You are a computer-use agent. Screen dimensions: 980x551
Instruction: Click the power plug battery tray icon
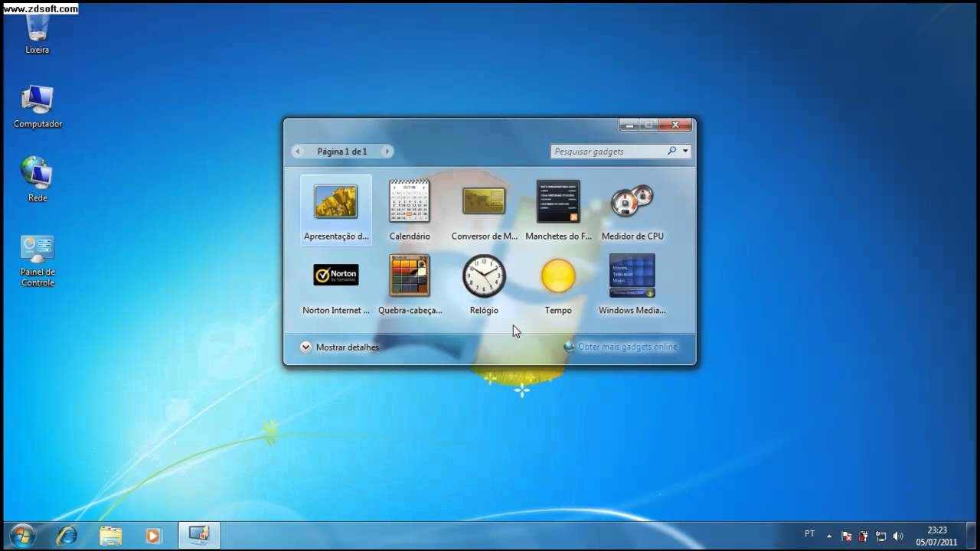864,536
